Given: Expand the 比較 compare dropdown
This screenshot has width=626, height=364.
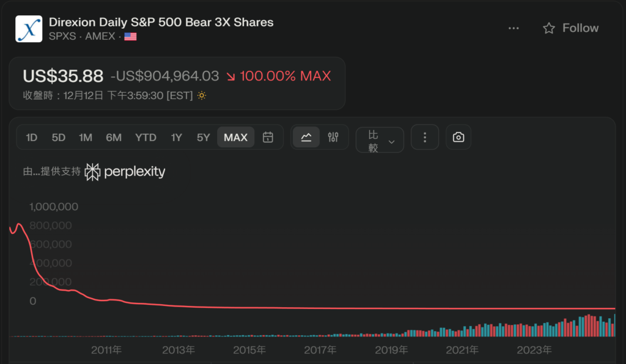Looking at the screenshot, I should click(380, 140).
